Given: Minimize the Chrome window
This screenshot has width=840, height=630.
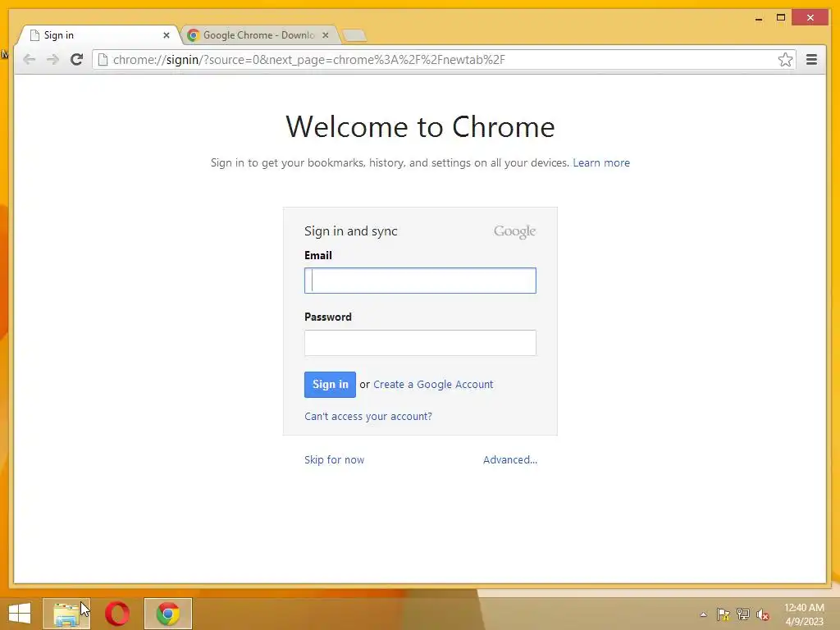Looking at the screenshot, I should point(759,18).
